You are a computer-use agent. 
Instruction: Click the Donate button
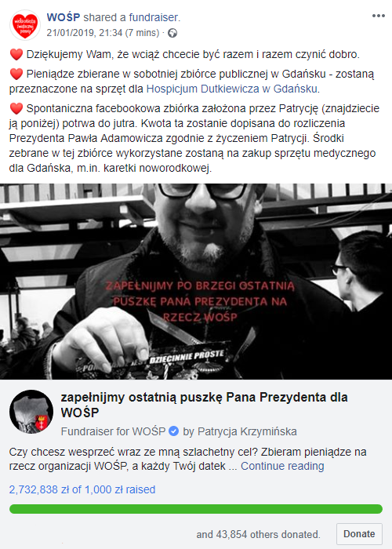click(x=359, y=534)
